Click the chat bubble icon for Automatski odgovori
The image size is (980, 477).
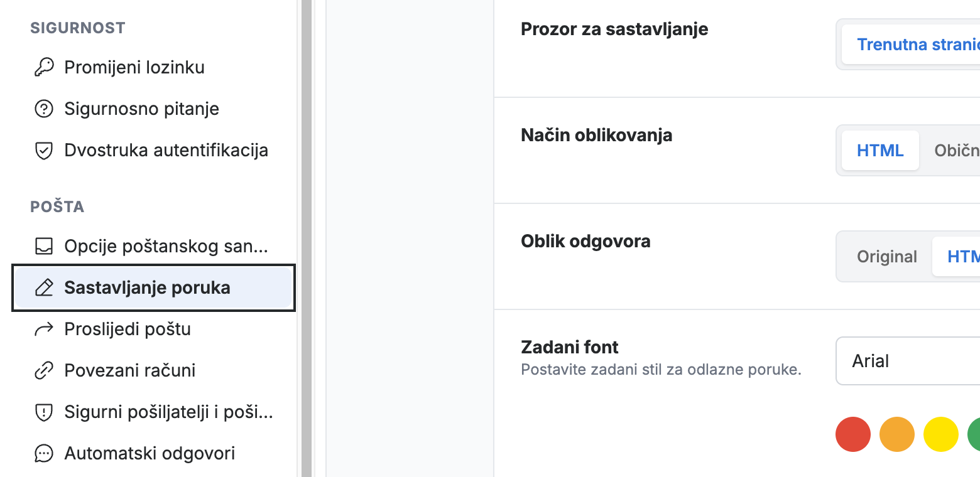pyautogui.click(x=43, y=453)
